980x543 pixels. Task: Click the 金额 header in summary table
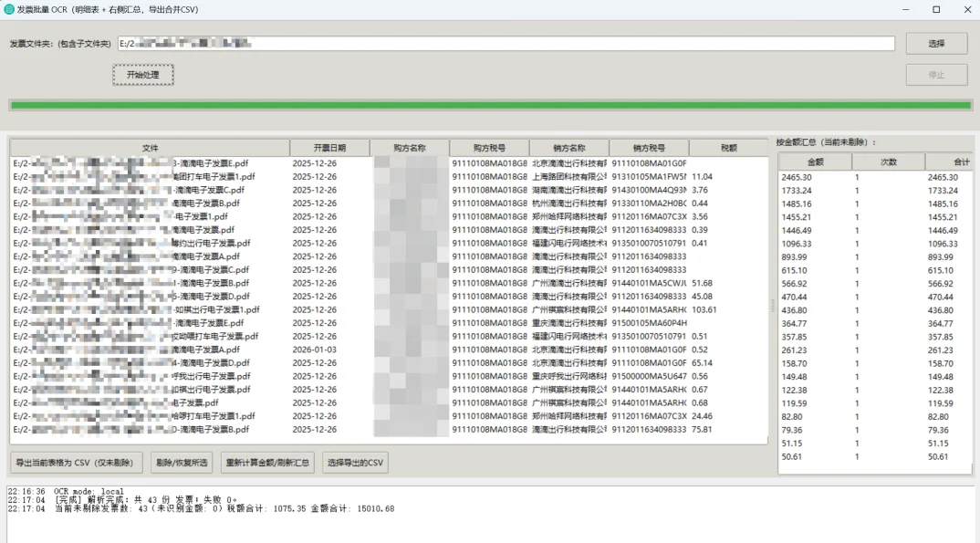click(815, 162)
